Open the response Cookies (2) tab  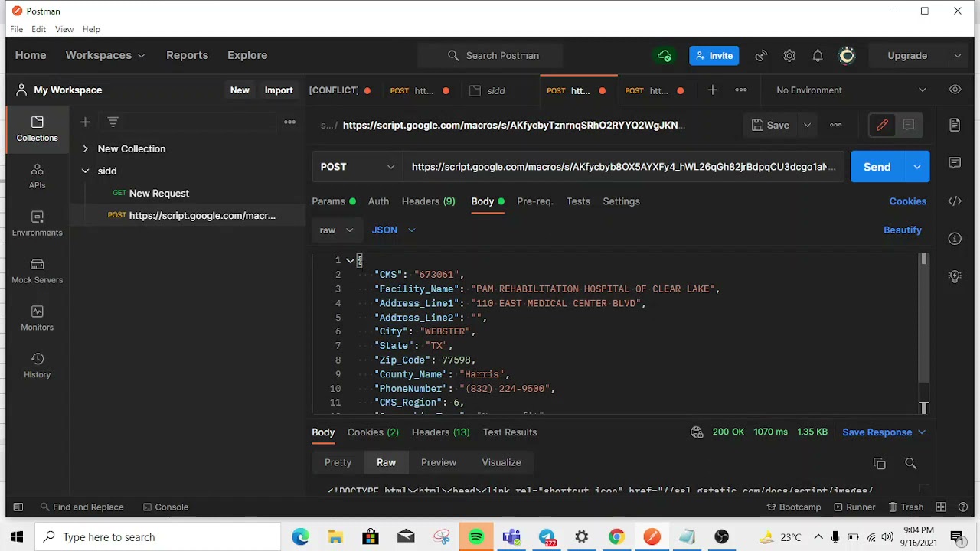tap(373, 432)
